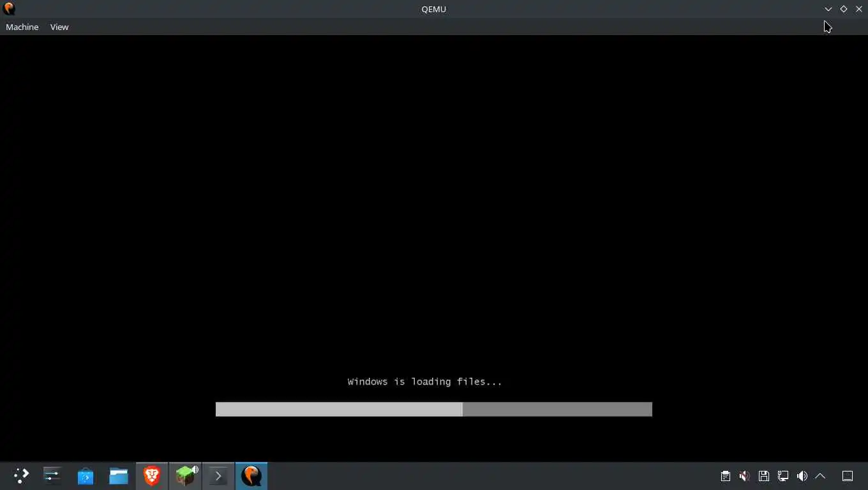Image resolution: width=868 pixels, height=490 pixels.
Task: Switch to the terminal window in taskbar
Action: pos(218,476)
